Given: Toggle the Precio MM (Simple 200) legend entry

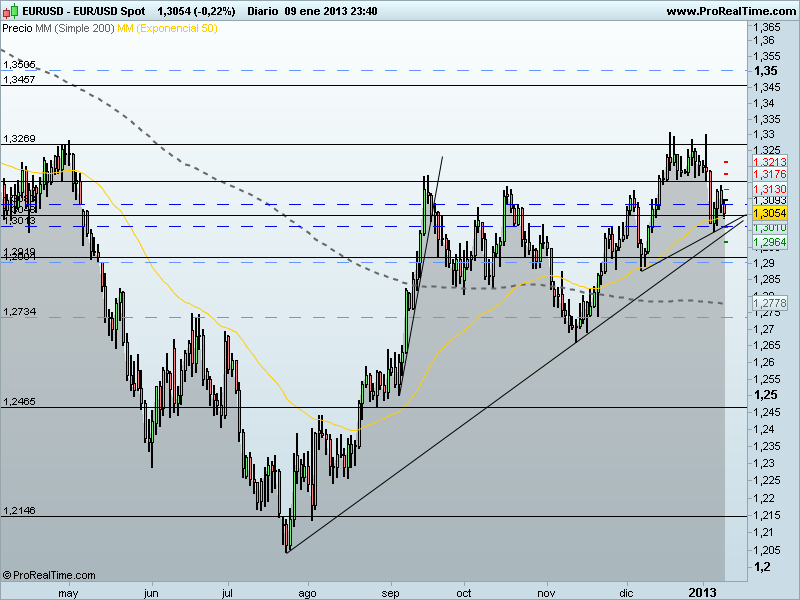Looking at the screenshot, I should point(60,29).
